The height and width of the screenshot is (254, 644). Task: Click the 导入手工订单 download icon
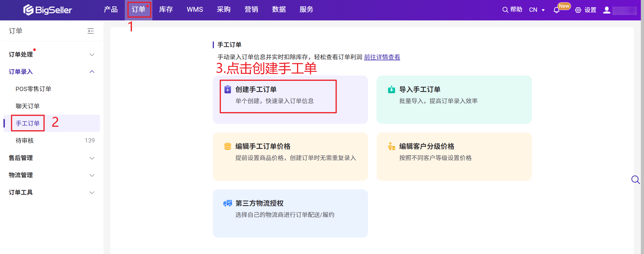click(392, 90)
